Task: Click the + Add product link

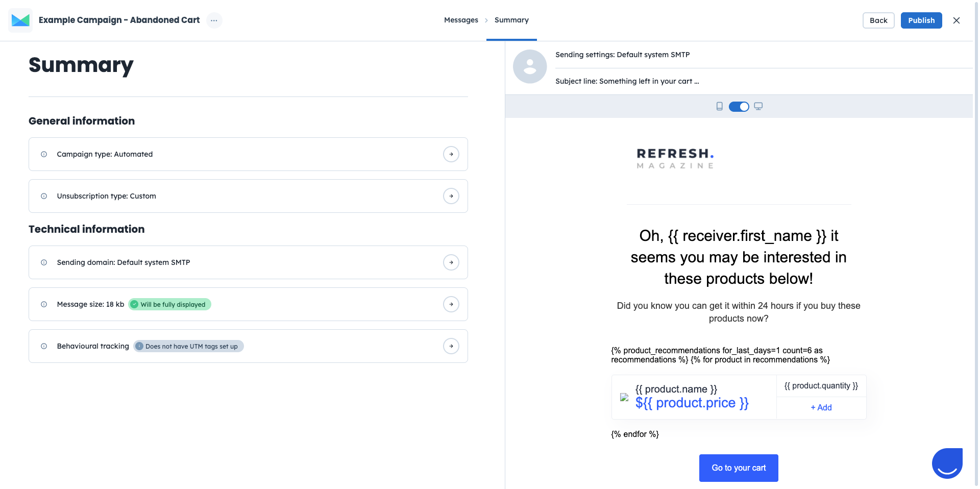Action: [x=821, y=407]
